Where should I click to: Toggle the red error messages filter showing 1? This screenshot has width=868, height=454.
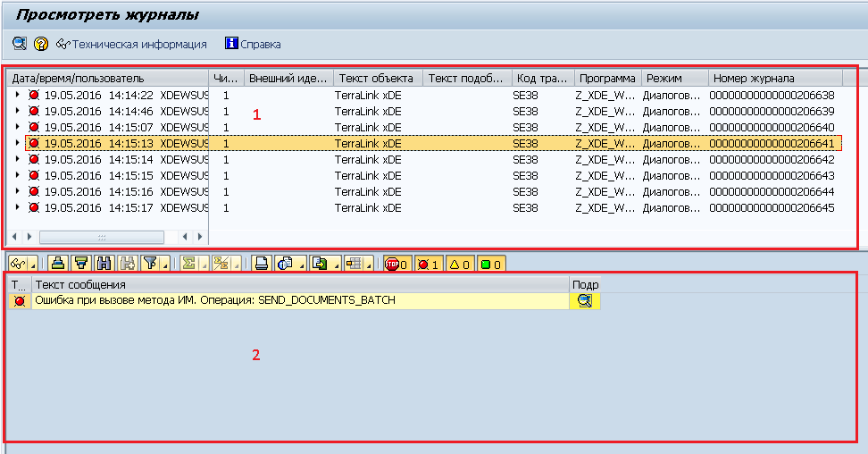[x=425, y=264]
